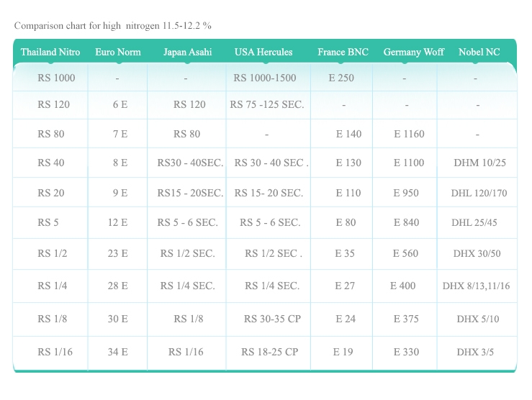Select the 'DHL 120/170' cell
532x400 pixels.
coord(479,193)
